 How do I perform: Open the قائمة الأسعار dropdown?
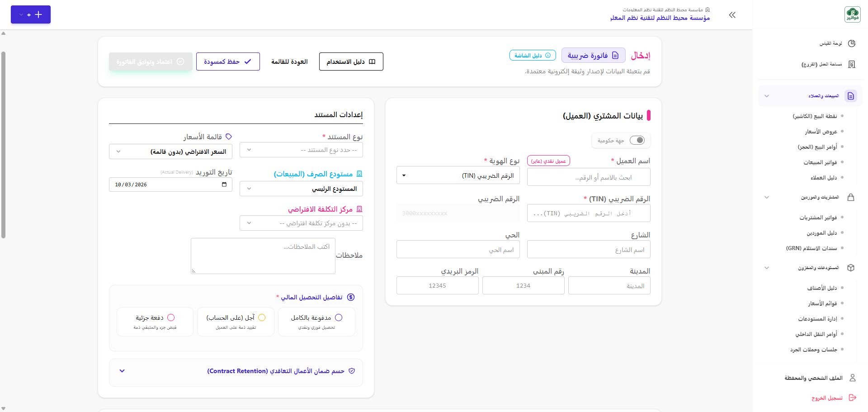(x=170, y=152)
